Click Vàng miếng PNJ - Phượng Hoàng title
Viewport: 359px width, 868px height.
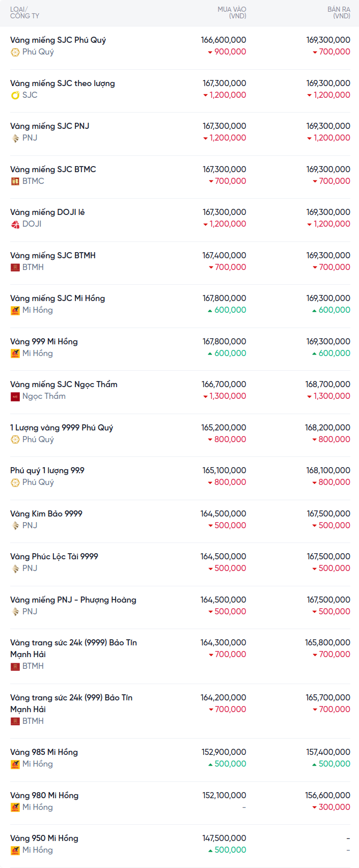tap(73, 600)
